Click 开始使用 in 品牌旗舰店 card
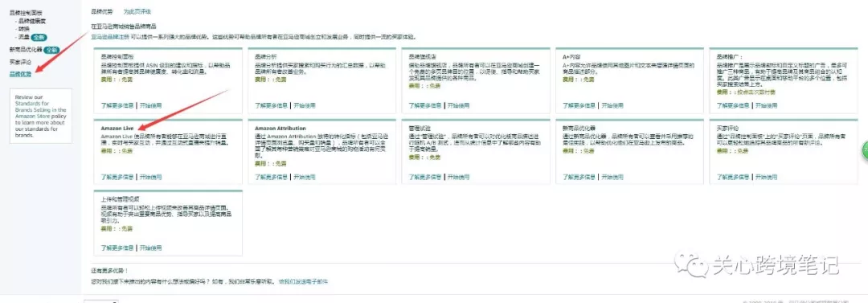This screenshot has height=303, width=868. (x=458, y=105)
